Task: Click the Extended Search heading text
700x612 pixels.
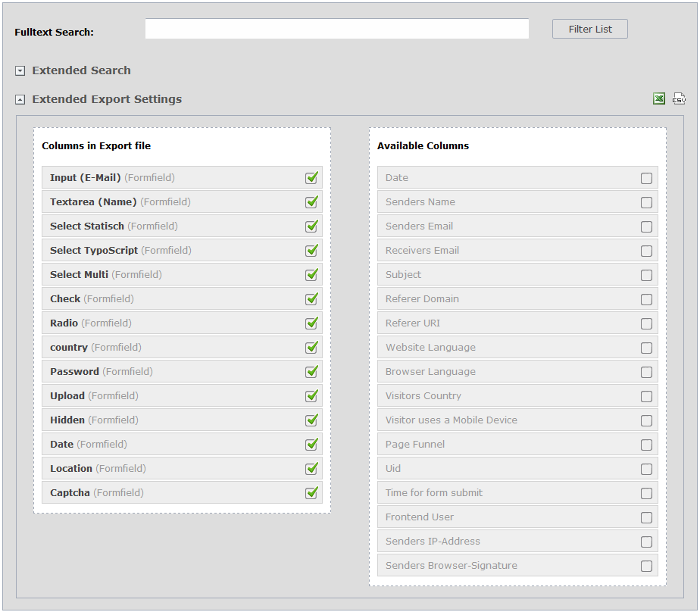Action: [81, 70]
